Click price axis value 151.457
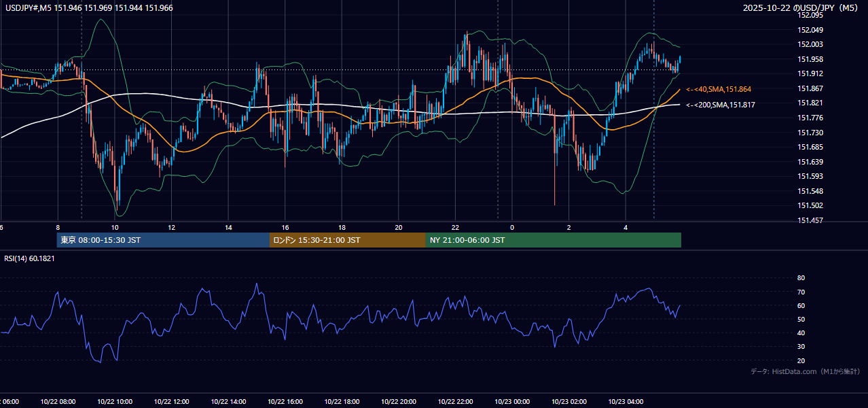 (x=810, y=220)
